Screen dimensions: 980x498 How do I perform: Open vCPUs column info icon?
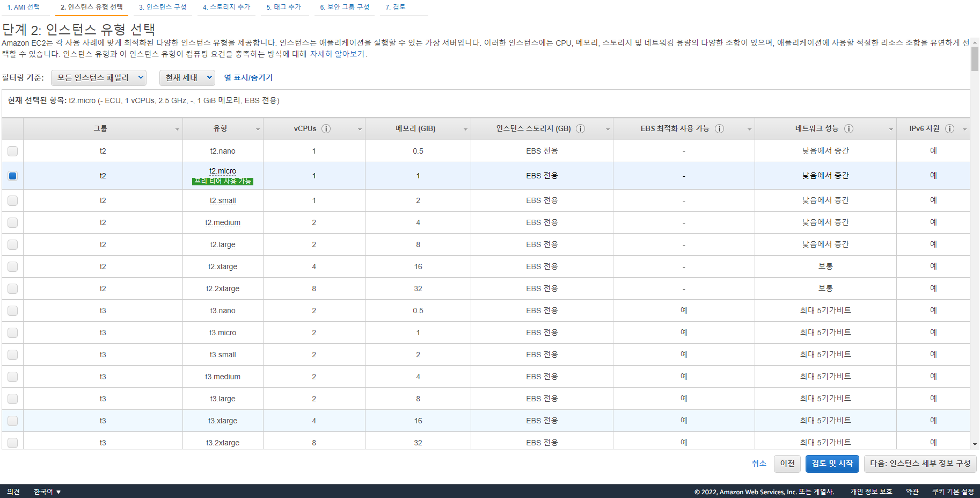(326, 129)
